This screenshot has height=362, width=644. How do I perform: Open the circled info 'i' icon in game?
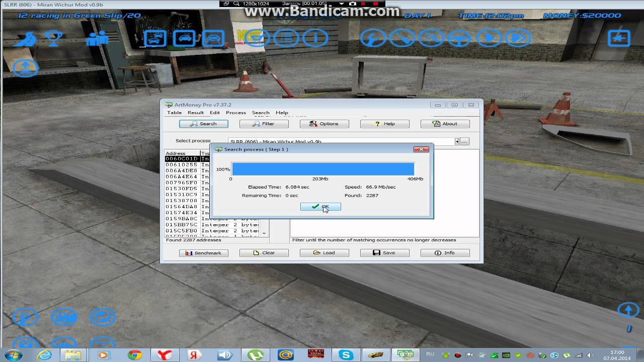tap(315, 38)
